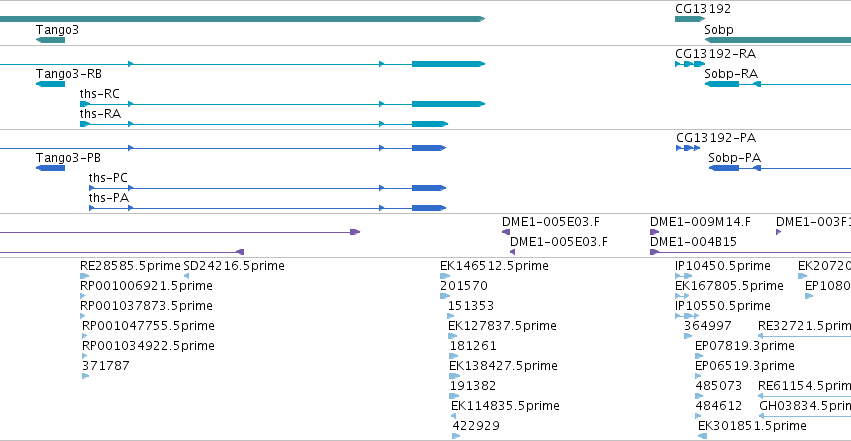Select the EK167805.5prime label
Screen dimensions: 851x441
(x=729, y=286)
